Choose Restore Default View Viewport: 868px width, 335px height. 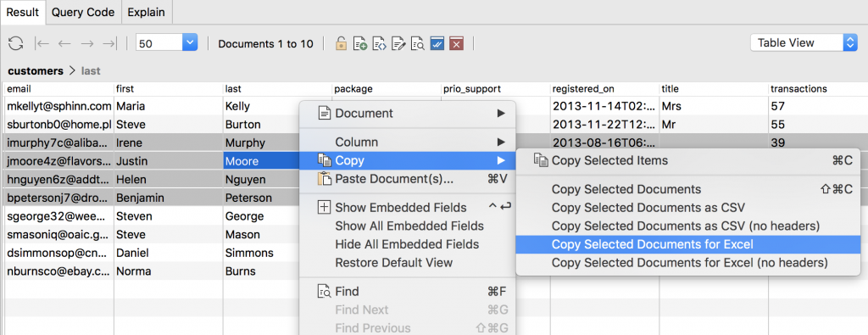coord(408,262)
